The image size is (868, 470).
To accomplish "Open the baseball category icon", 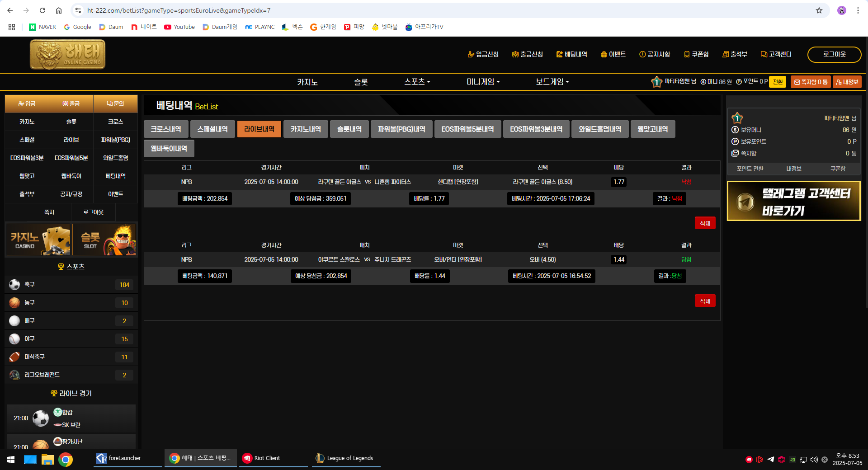I will (x=14, y=339).
